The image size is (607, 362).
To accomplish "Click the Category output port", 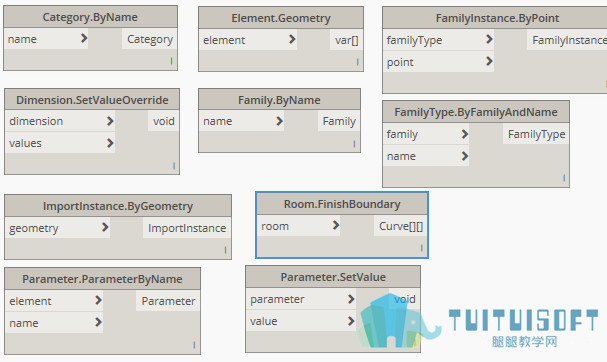I will pos(150,39).
